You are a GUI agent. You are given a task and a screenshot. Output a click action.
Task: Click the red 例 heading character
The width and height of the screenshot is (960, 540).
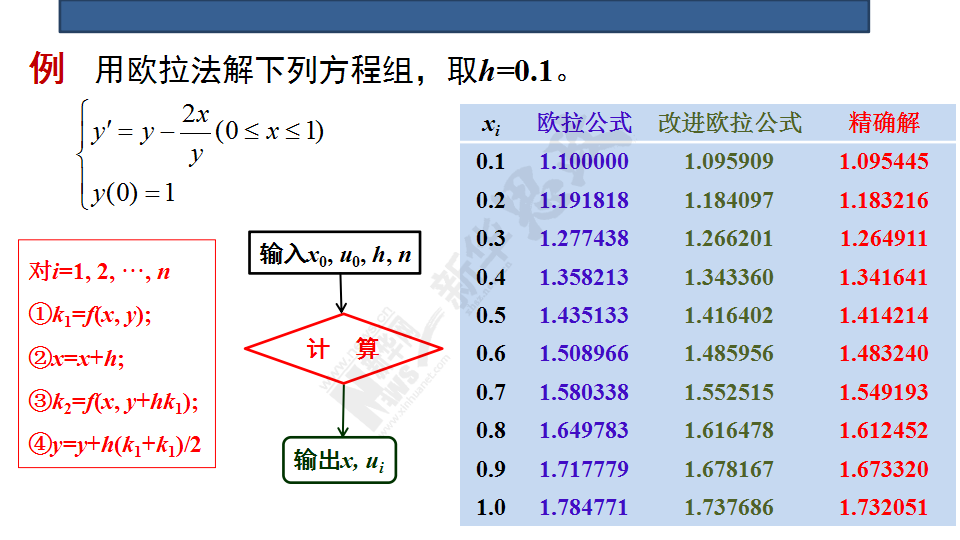click(47, 68)
